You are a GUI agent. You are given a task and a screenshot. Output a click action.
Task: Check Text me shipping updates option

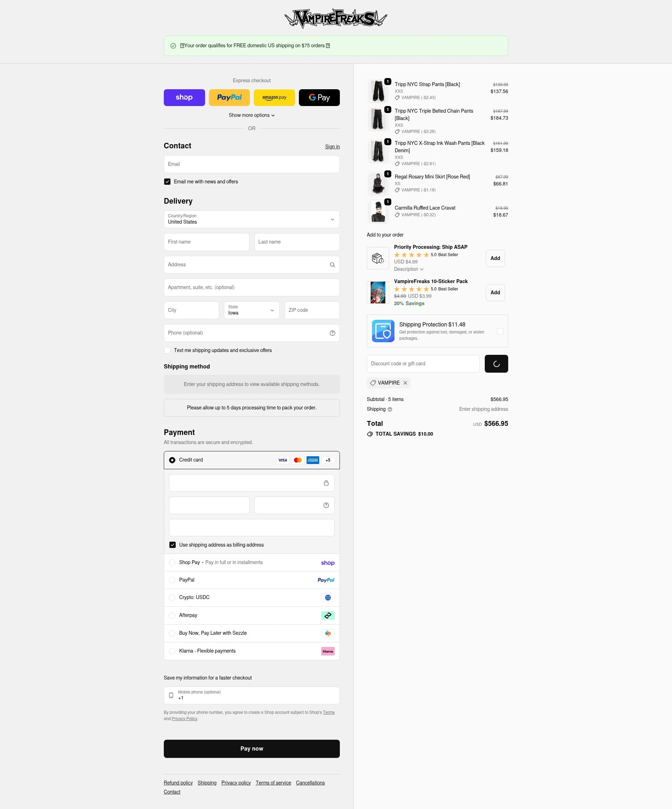167,350
